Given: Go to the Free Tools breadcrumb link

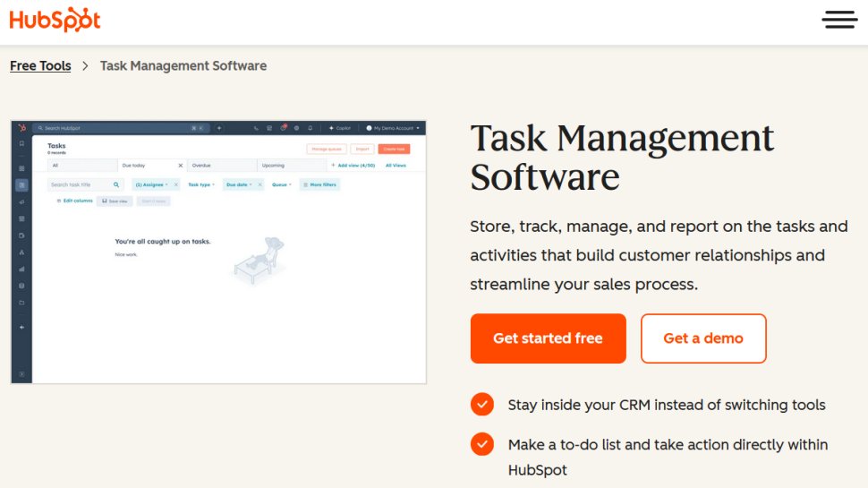Looking at the screenshot, I should (40, 66).
